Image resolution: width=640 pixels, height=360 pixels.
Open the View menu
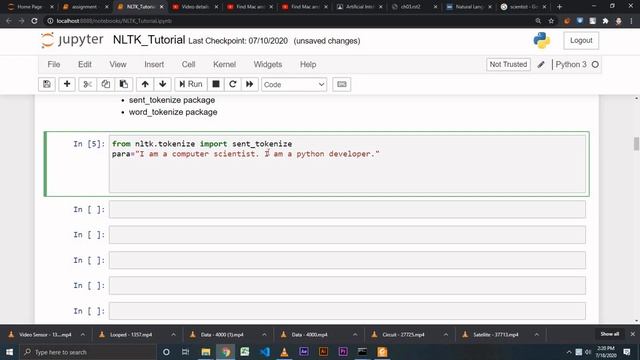point(118,64)
